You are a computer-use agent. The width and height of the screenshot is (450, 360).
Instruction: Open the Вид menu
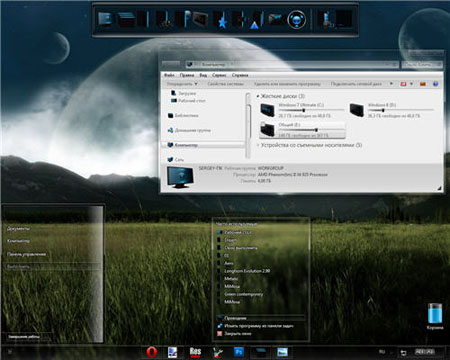(x=203, y=75)
